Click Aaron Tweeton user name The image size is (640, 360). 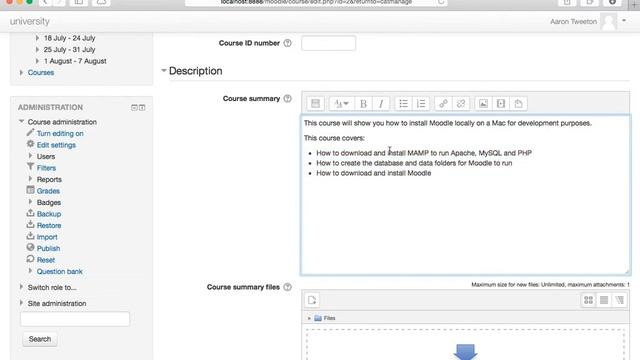(573, 22)
